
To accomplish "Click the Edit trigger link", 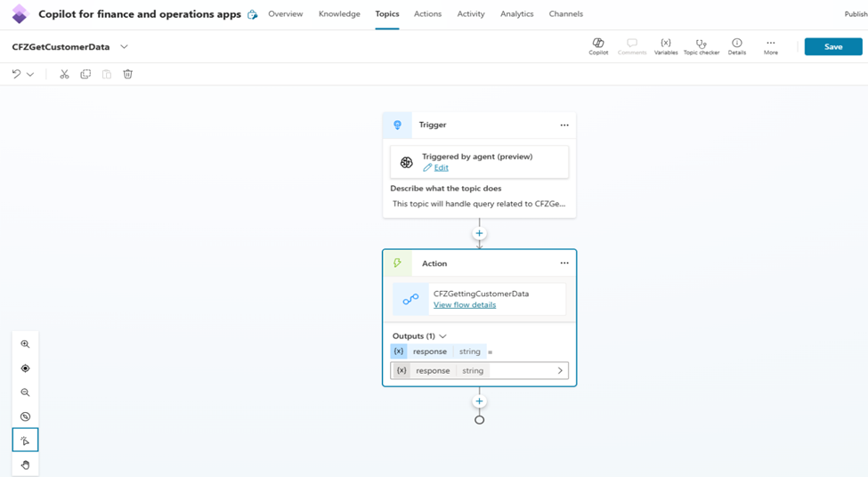I will (x=442, y=167).
